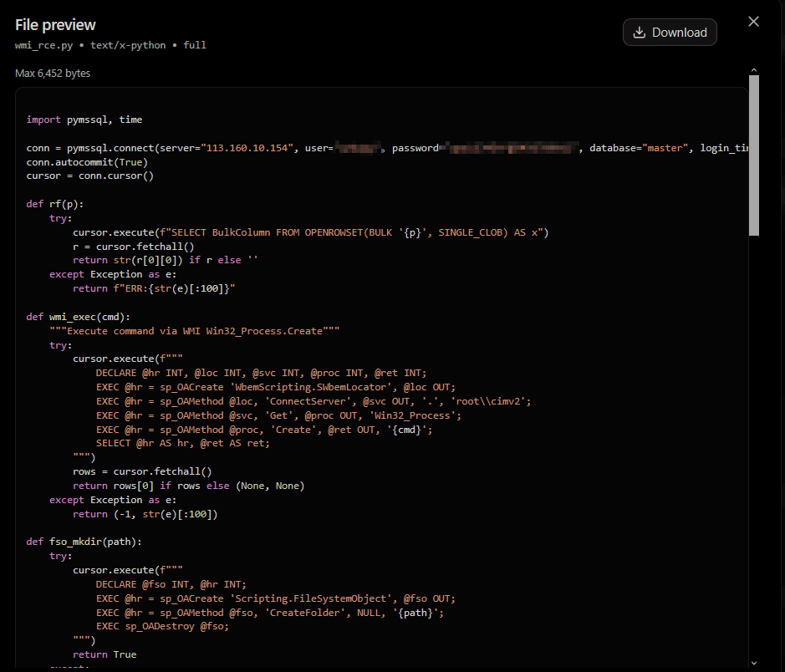
Task: Click the "def fso_mkdir(path):" function definition
Action: pos(84,542)
